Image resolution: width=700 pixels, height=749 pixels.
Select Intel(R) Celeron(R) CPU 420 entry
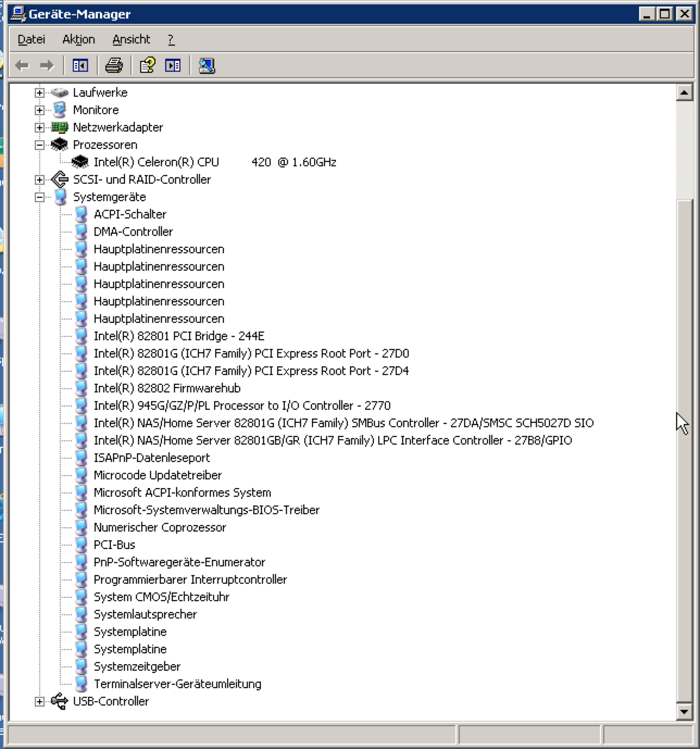(x=215, y=162)
